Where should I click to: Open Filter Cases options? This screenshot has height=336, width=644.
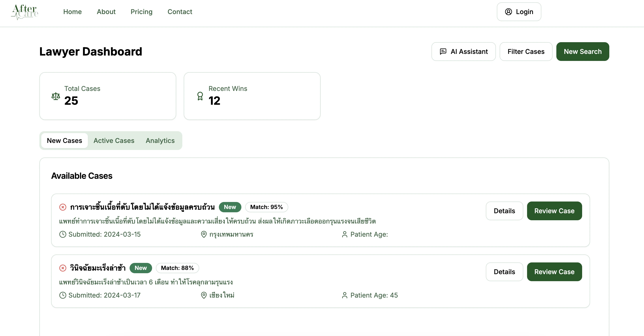[526, 52]
